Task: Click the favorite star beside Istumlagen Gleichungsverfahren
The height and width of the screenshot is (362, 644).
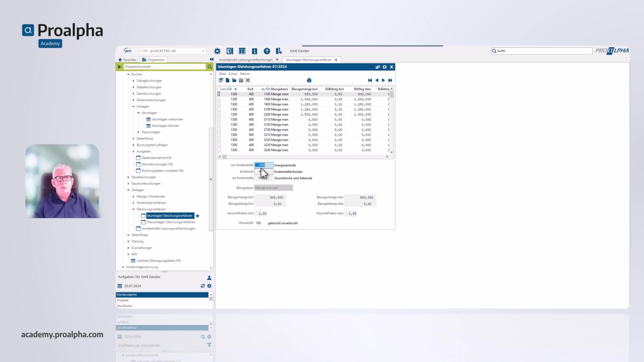Action: (x=198, y=216)
